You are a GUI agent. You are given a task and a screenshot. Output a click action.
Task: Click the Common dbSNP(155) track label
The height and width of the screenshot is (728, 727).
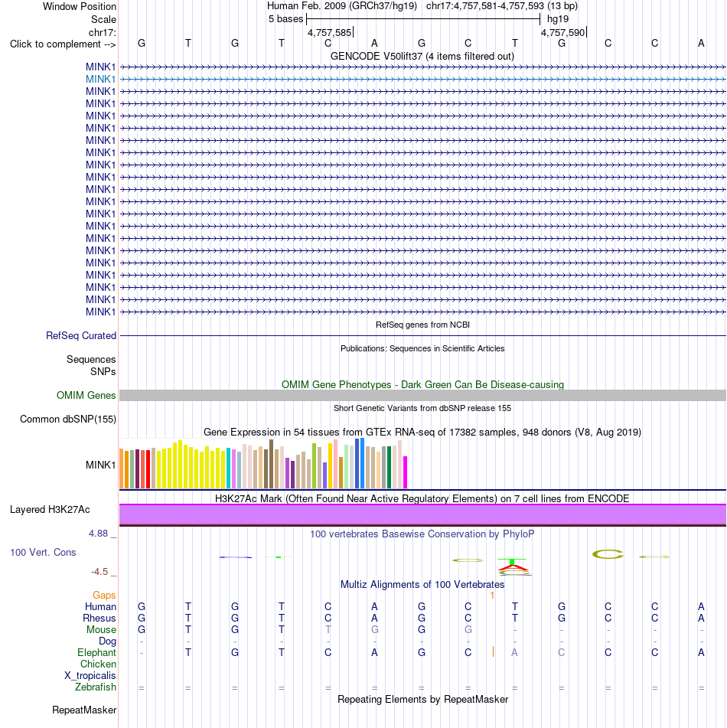(68, 419)
